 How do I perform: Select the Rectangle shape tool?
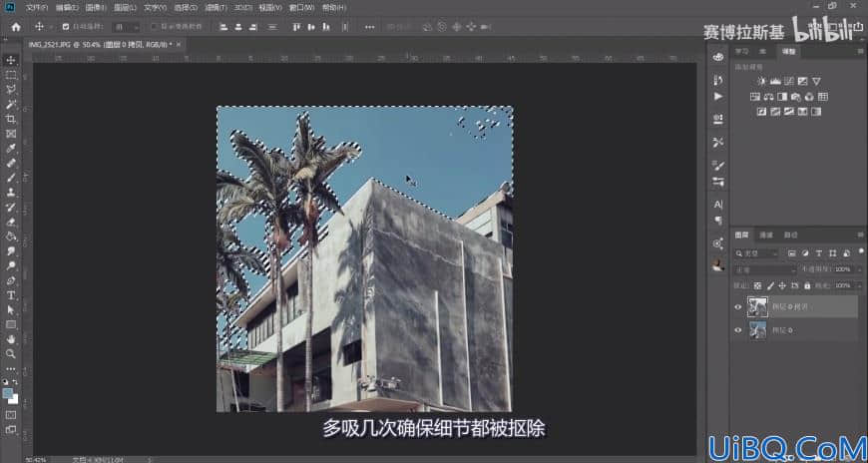click(x=11, y=324)
